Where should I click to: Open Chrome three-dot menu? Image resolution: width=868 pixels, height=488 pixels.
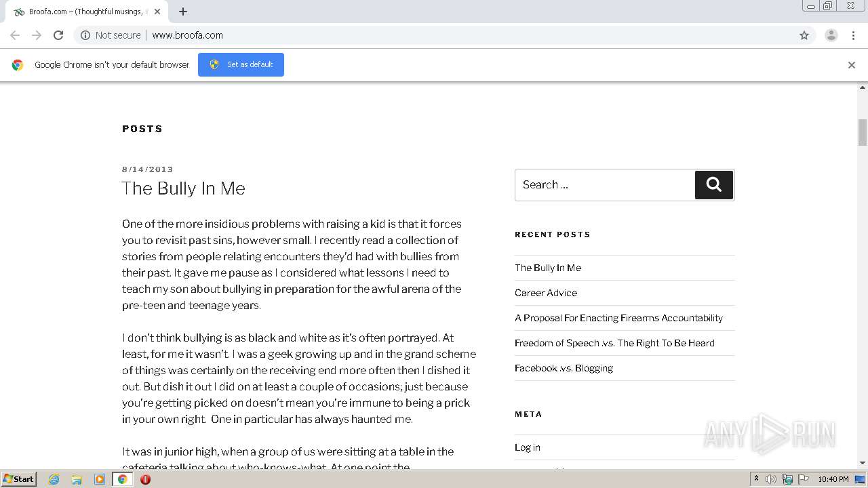coord(853,35)
